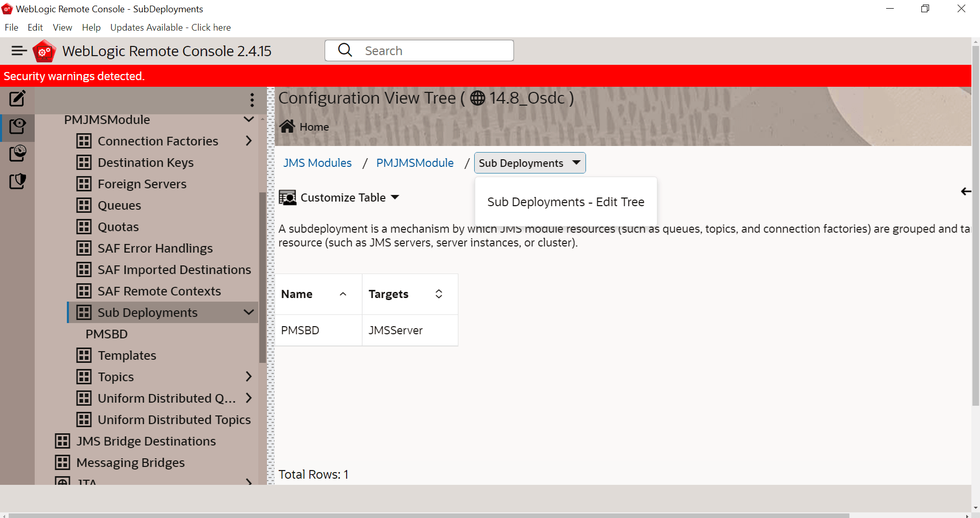This screenshot has height=518, width=980.
Task: Toggle the navigation tree hamburger menu
Action: pos(19,51)
